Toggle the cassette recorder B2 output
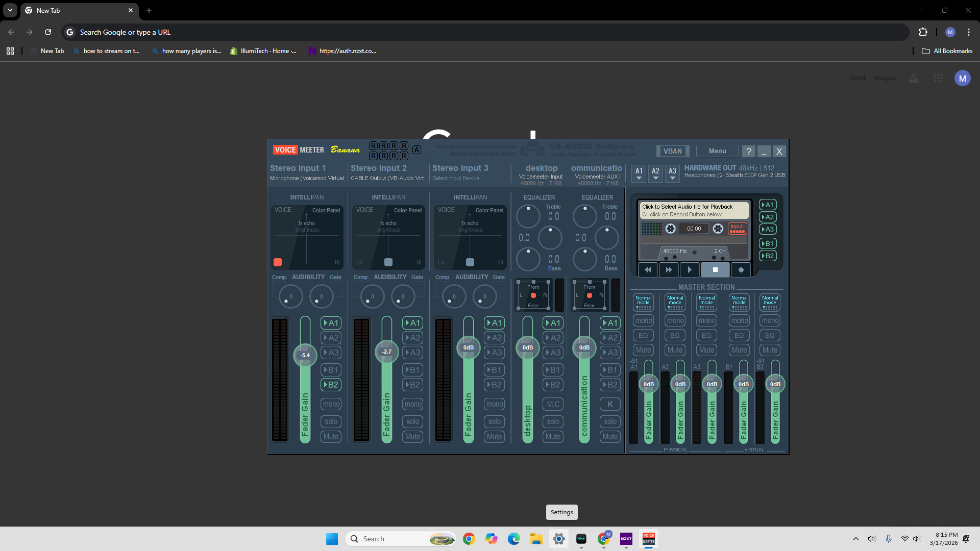Image resolution: width=980 pixels, height=551 pixels. click(768, 256)
